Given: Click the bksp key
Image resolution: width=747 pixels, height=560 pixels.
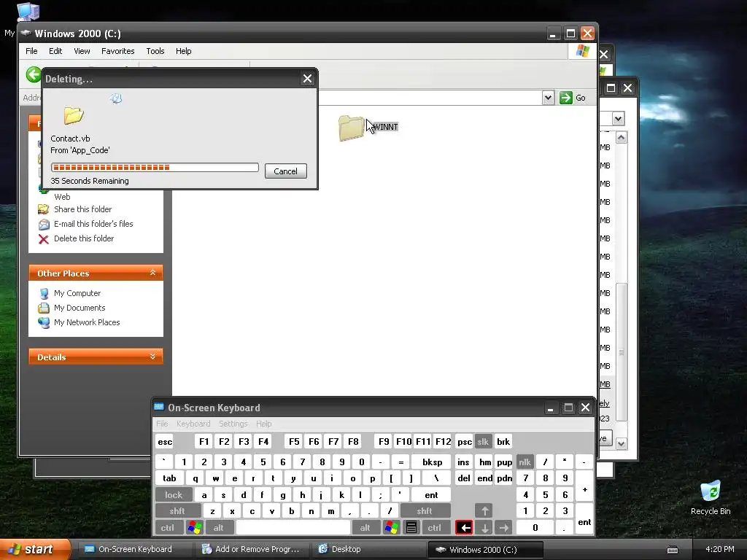Looking at the screenshot, I should 432,462.
